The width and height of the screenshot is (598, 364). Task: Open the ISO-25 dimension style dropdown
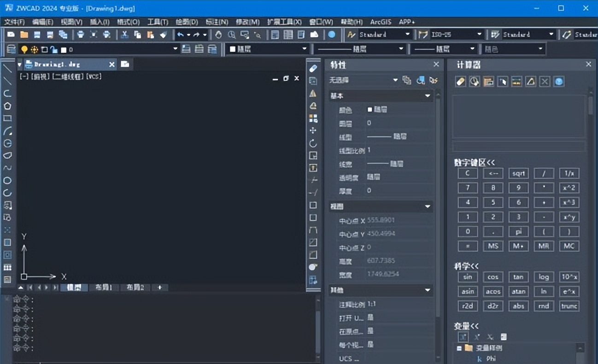pyautogui.click(x=479, y=35)
